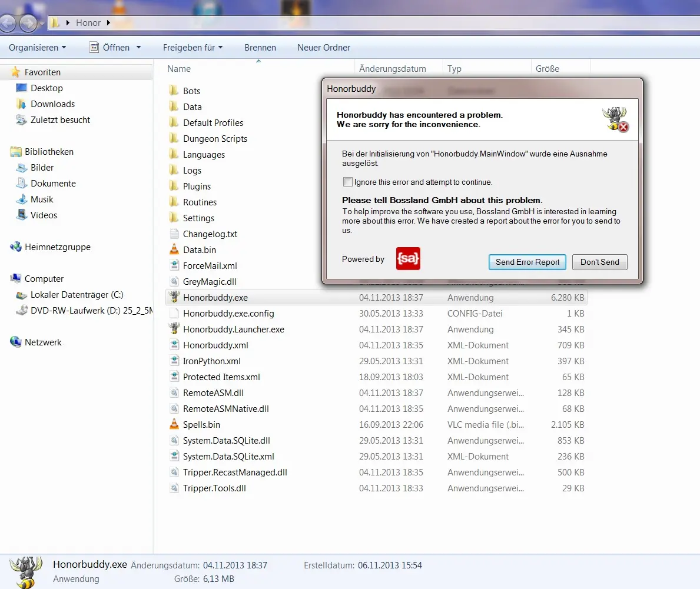Select the Honorbuddy.xml file
This screenshot has height=589, width=700.
[x=215, y=345]
